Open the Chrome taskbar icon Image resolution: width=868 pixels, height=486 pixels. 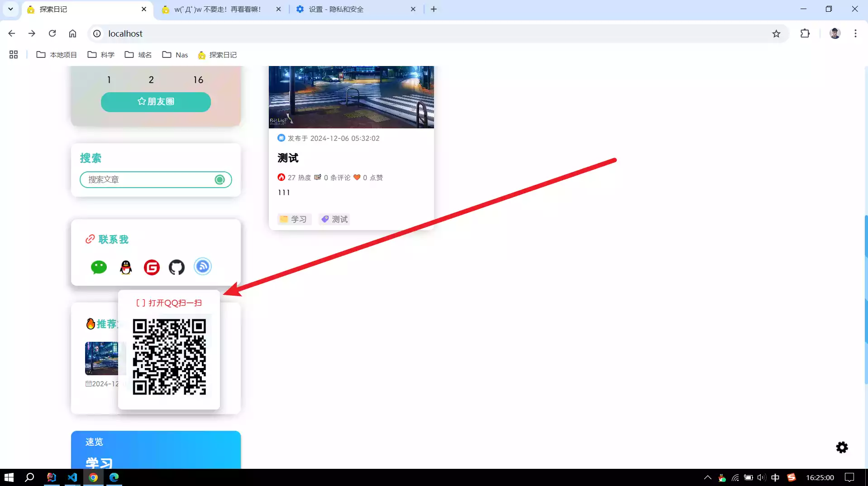(93, 477)
